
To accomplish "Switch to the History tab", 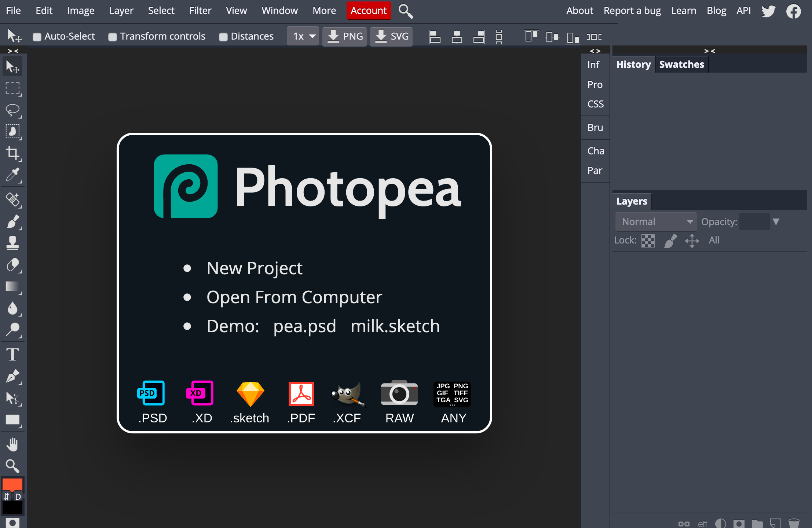I will click(x=633, y=65).
